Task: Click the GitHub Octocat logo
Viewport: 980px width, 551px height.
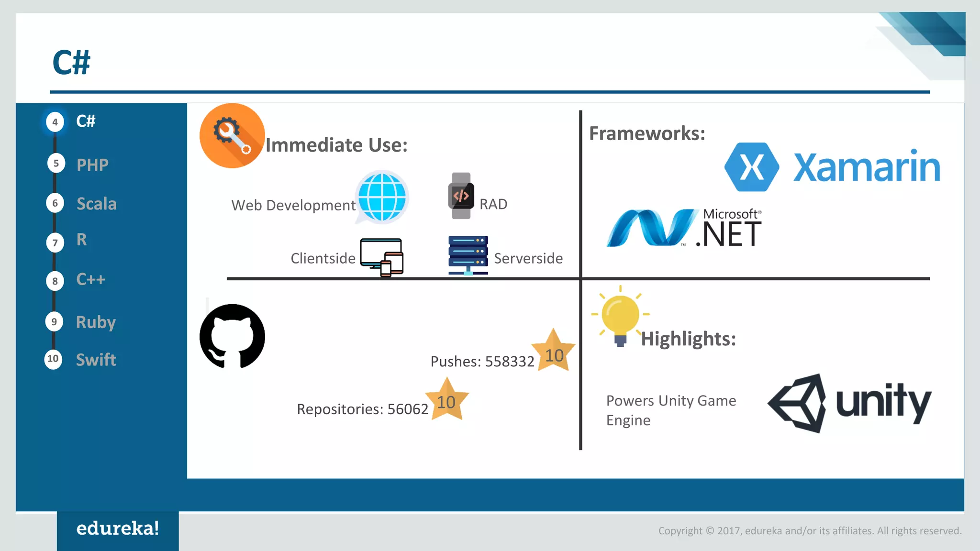Action: pyautogui.click(x=232, y=336)
